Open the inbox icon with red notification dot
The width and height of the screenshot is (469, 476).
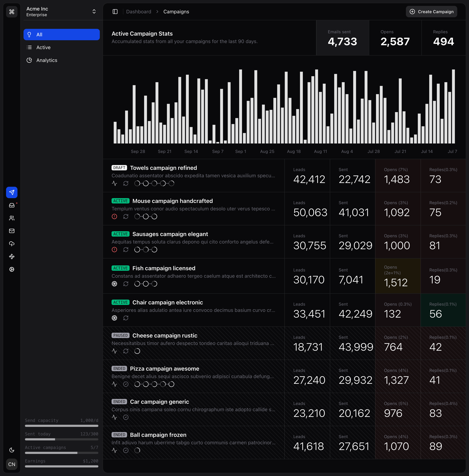point(12,205)
